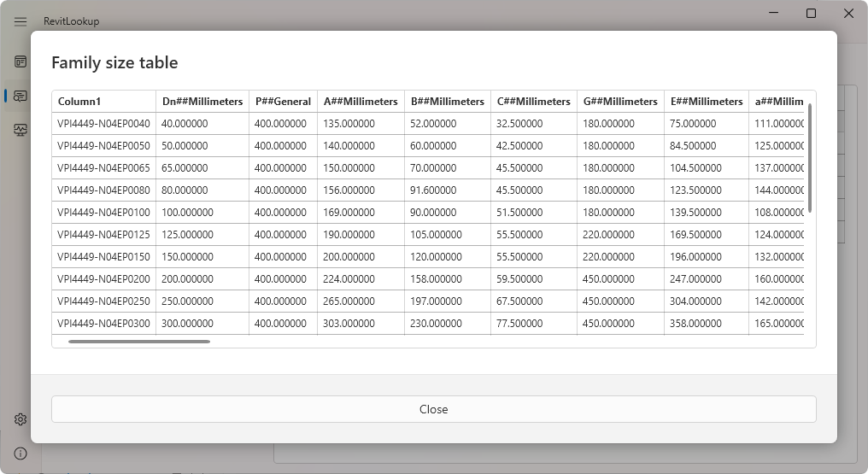Open the Settings gear icon
Viewport: 868px width, 474px height.
21,419
